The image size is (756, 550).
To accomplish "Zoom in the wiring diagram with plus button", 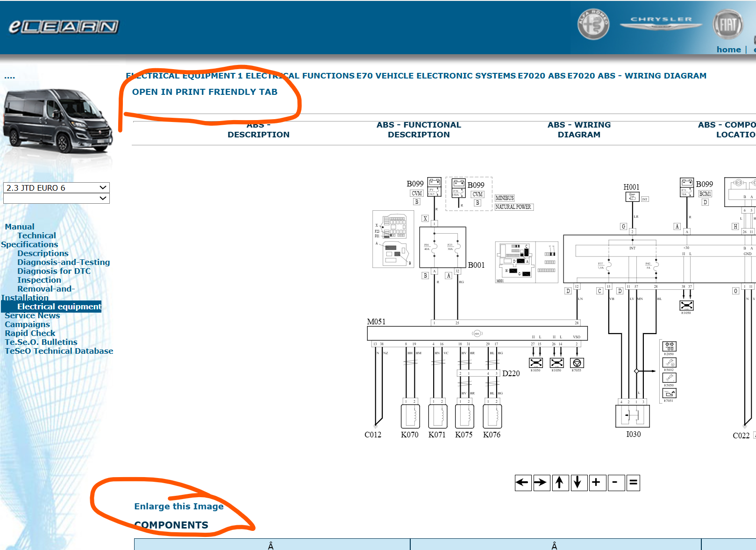I will pos(598,482).
